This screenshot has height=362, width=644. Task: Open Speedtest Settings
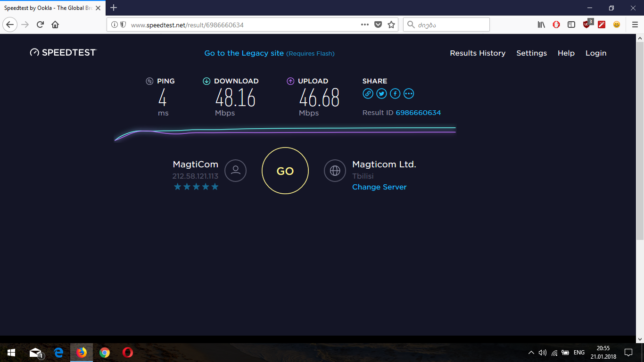click(x=531, y=53)
